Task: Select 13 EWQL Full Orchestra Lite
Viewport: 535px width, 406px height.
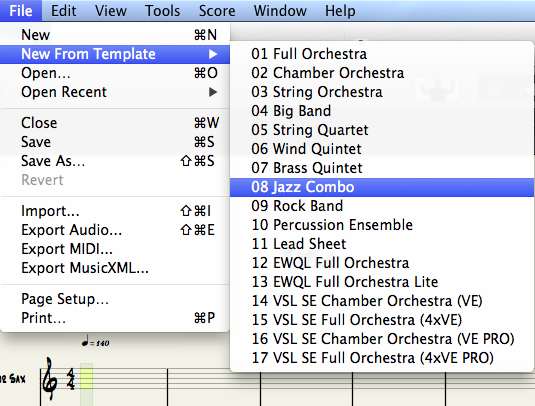Action: (x=382, y=282)
